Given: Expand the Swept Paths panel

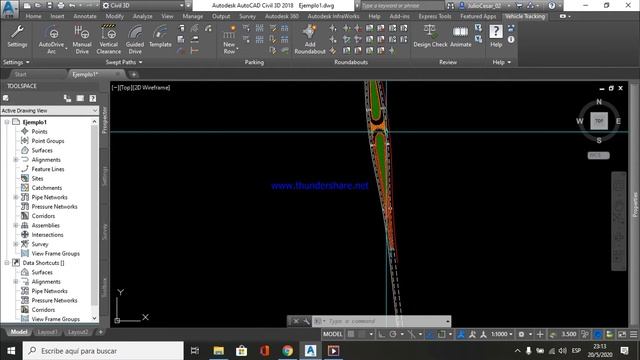Looking at the screenshot, I should (124, 62).
